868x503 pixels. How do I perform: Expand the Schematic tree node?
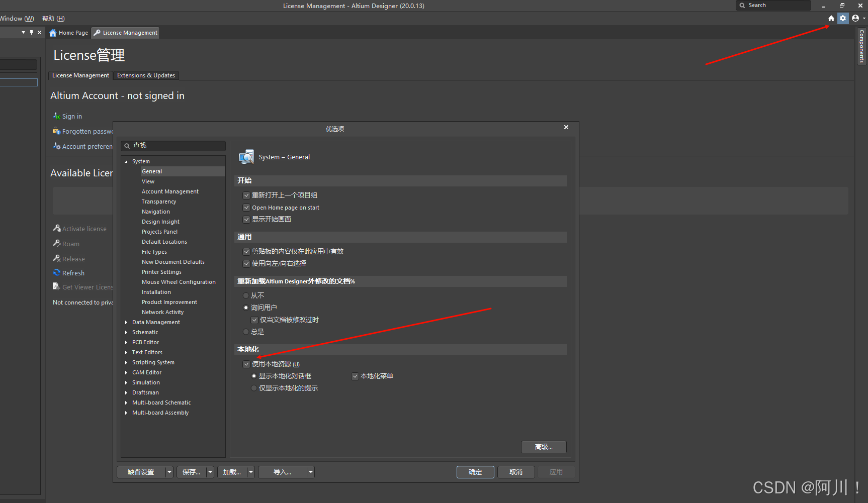[x=126, y=332]
